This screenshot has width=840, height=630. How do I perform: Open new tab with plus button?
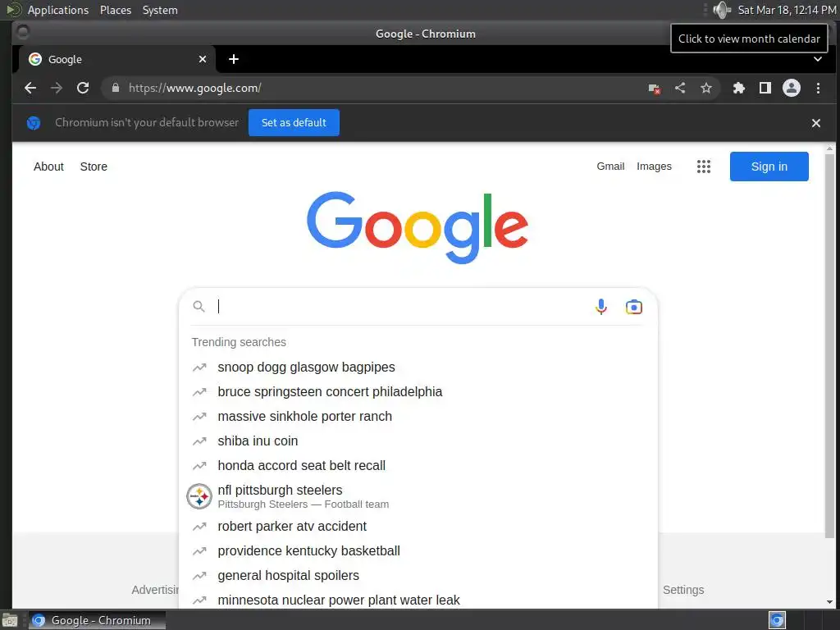point(234,59)
